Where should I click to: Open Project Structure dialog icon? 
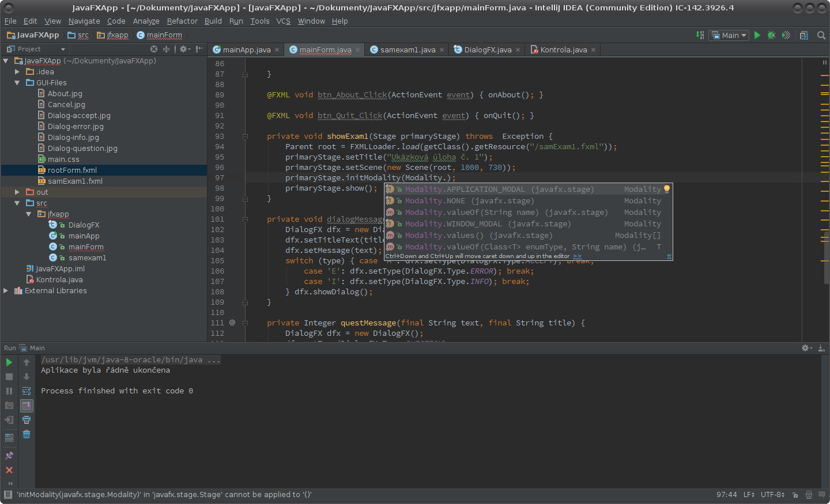click(x=804, y=35)
